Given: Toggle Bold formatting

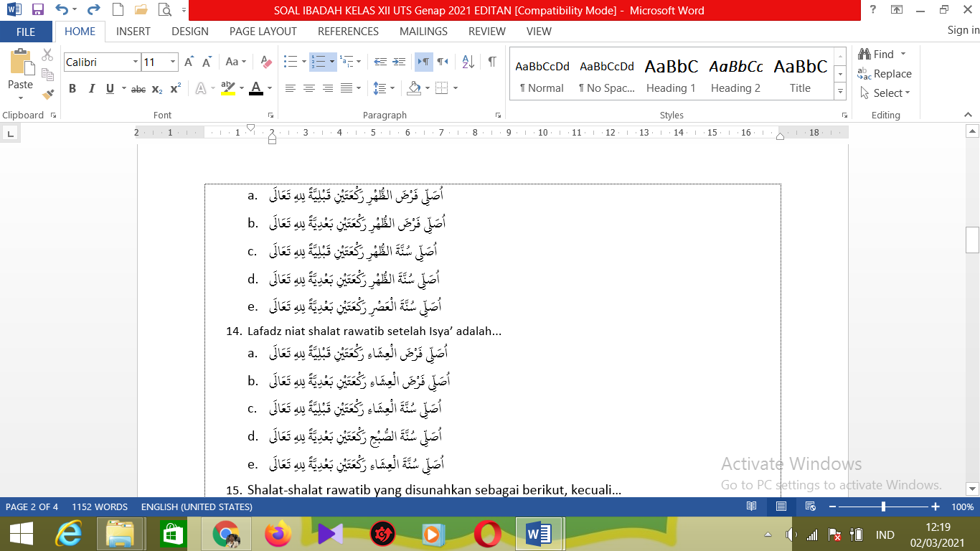Looking at the screenshot, I should 72,89.
